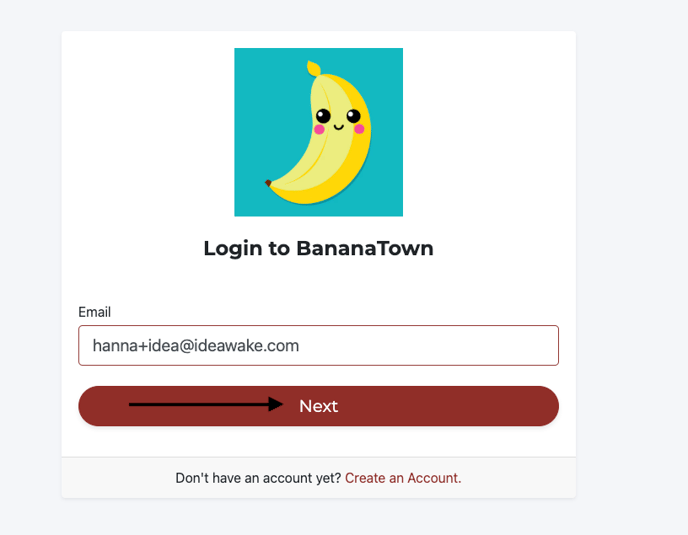This screenshot has height=535, width=688.
Task: Click the Next button
Action: [x=319, y=406]
